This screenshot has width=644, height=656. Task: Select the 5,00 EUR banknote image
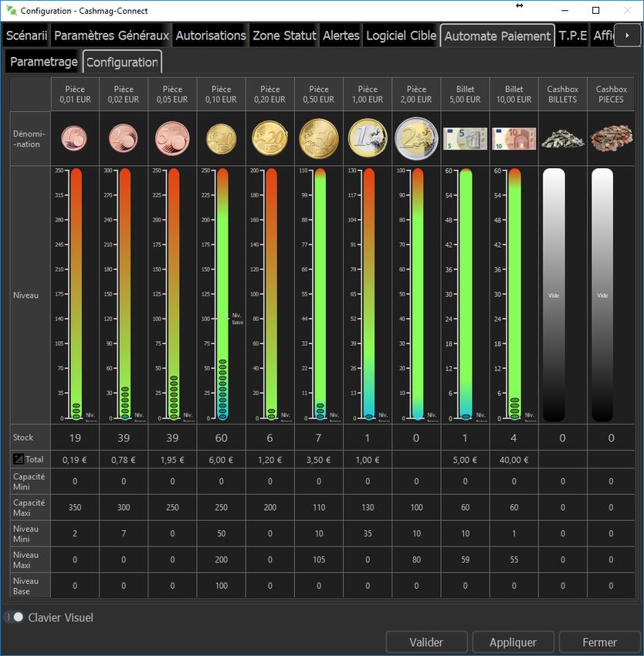click(x=465, y=139)
